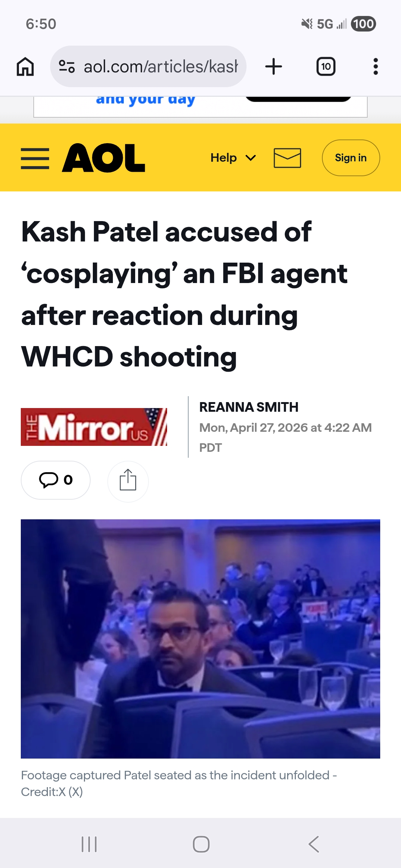Screen dimensions: 401x868
Task: Tap the browser home icon
Action: click(x=25, y=67)
